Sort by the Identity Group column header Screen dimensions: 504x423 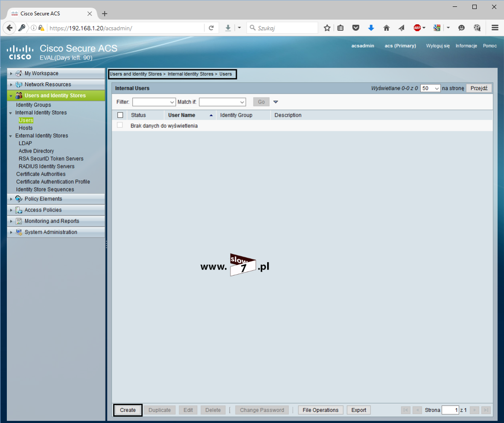point(236,115)
